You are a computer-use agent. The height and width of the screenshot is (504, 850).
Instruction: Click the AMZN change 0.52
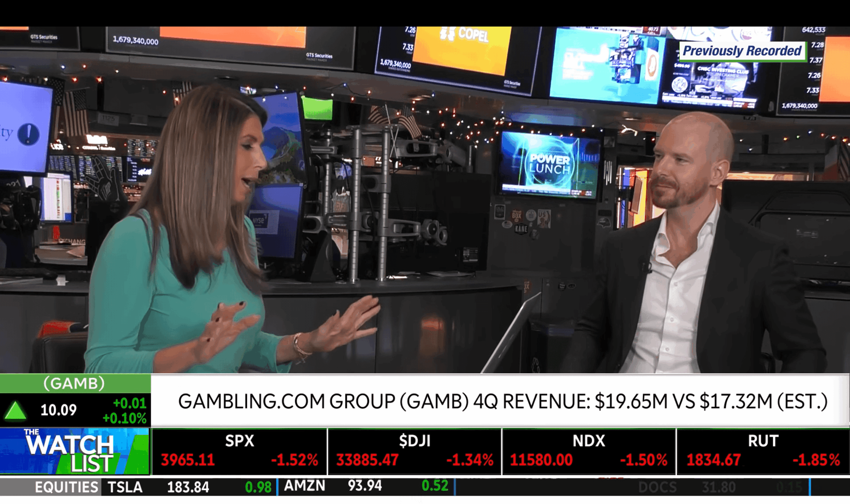pos(435,486)
